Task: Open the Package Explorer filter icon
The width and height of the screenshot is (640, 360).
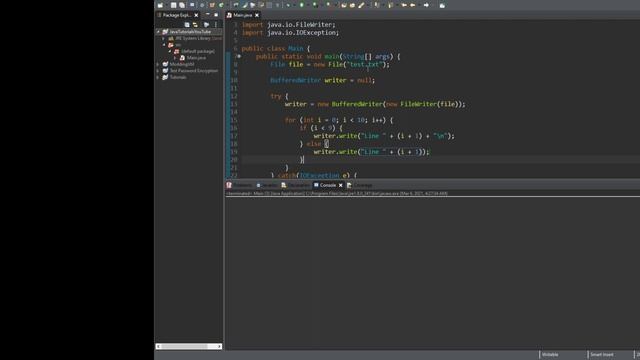Action: coord(206,24)
